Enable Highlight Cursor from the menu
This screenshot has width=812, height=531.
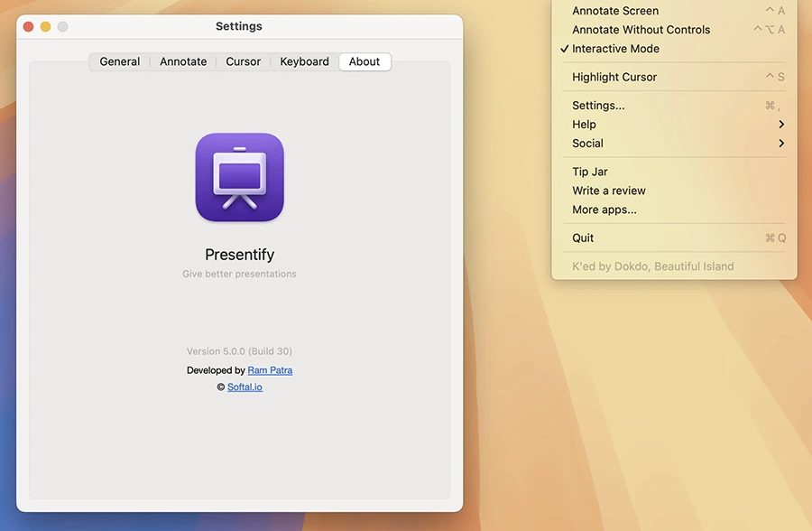tap(614, 78)
